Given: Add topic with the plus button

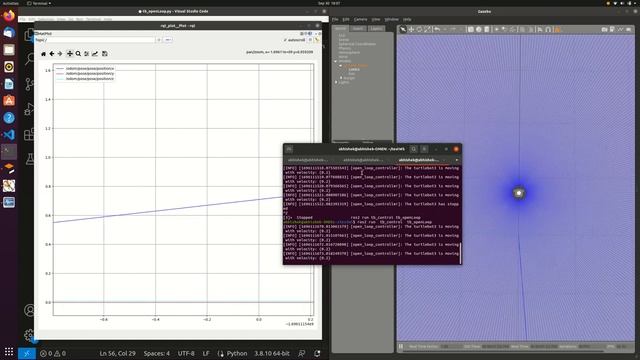Looking at the screenshot, I should tap(159, 40).
